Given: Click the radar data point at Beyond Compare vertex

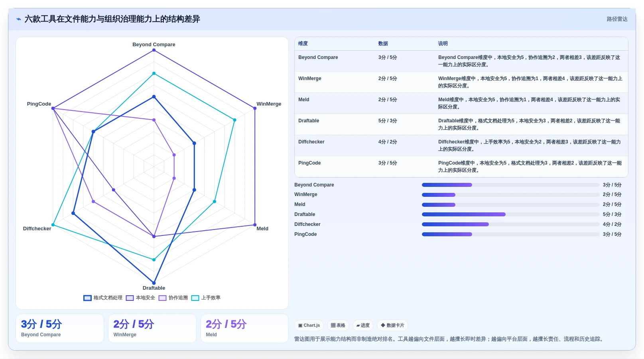Looking at the screenshot, I should pyautogui.click(x=154, y=50).
